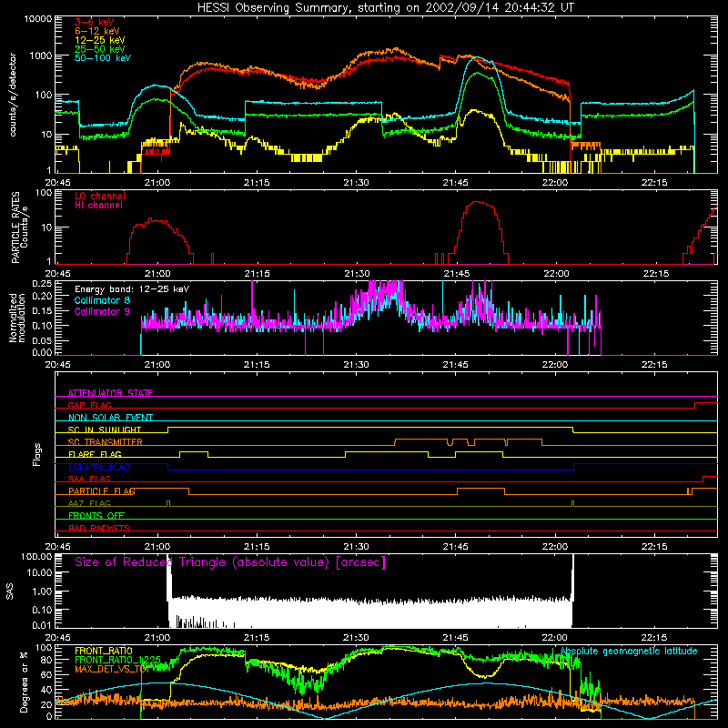Click "22:00" time label under count-rate panel
The image size is (728, 728).
click(555, 183)
